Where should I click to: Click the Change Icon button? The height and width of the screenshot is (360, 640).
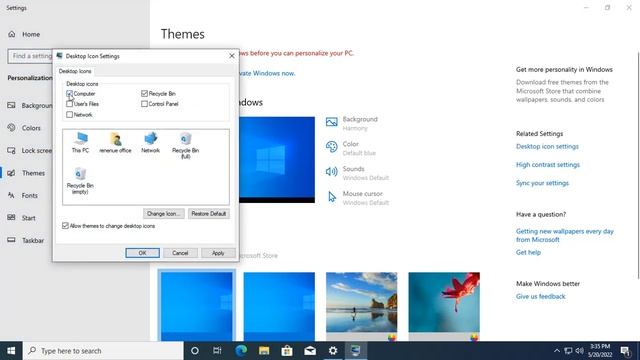coord(164,213)
